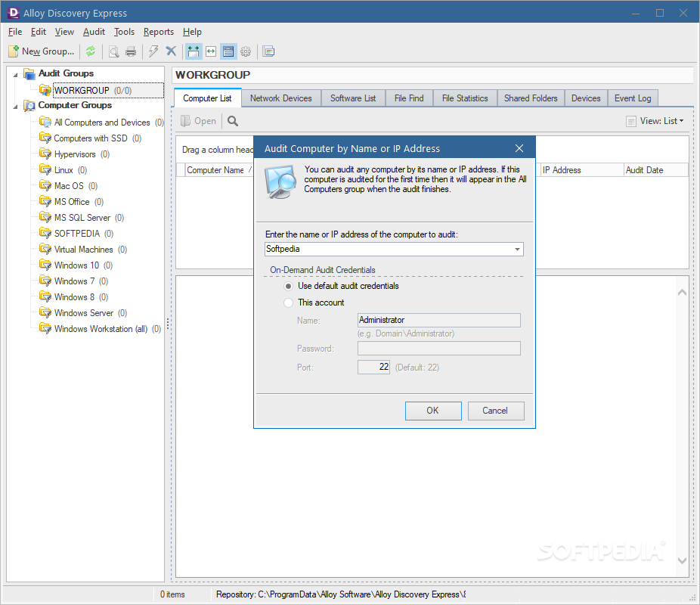Close the Audit Computer dialog
The width and height of the screenshot is (700, 605).
pyautogui.click(x=519, y=148)
